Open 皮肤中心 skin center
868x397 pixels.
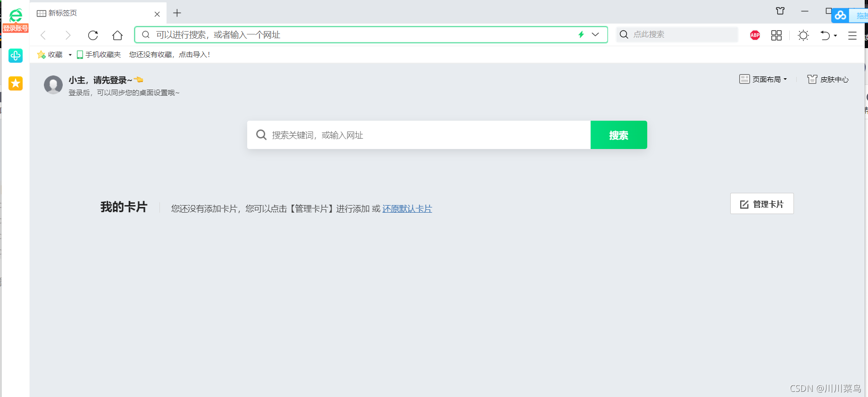tap(828, 79)
